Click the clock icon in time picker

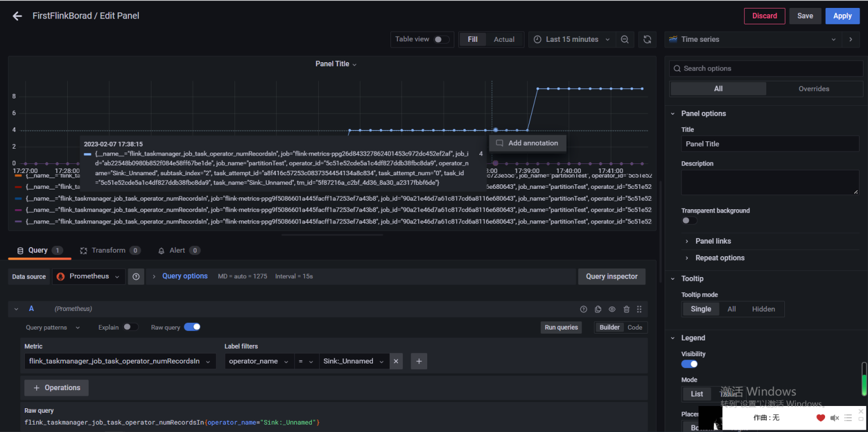pos(537,40)
